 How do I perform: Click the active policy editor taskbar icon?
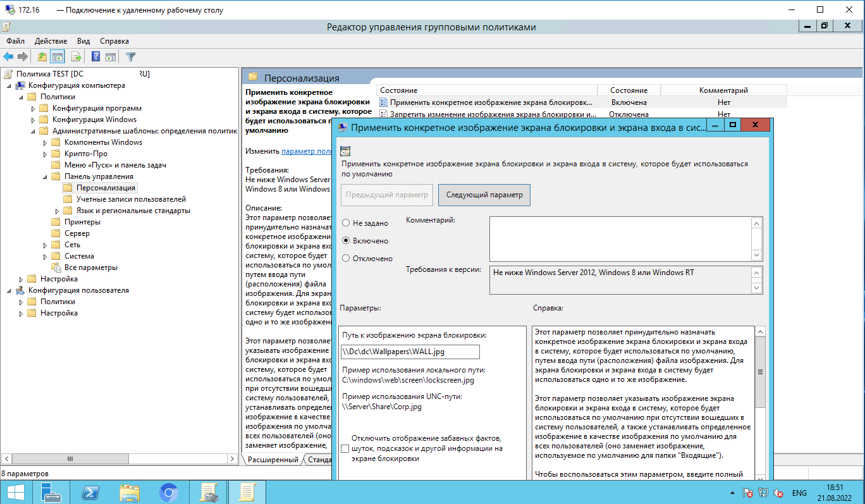pos(247,492)
